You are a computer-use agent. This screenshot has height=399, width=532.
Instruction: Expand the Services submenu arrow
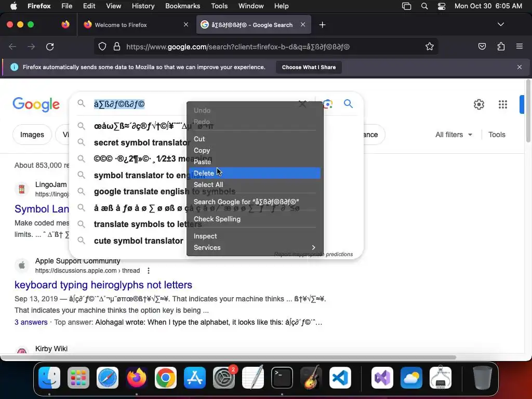pos(313,247)
